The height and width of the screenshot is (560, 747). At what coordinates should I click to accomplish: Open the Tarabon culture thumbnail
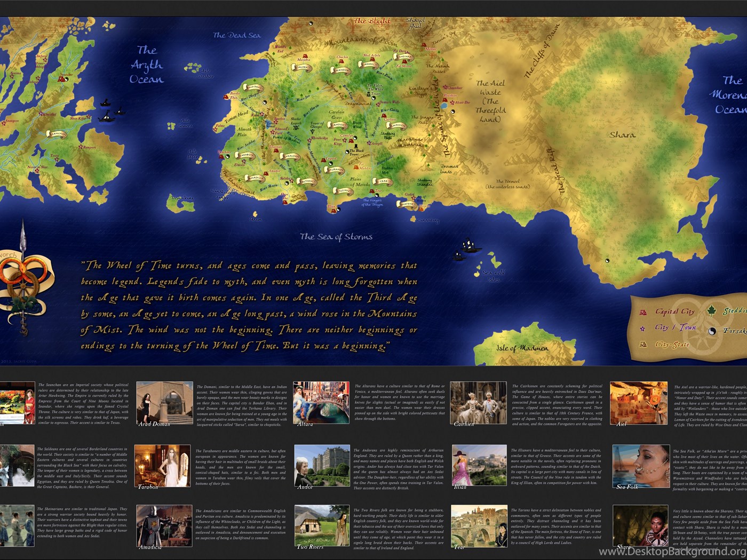[162, 466]
